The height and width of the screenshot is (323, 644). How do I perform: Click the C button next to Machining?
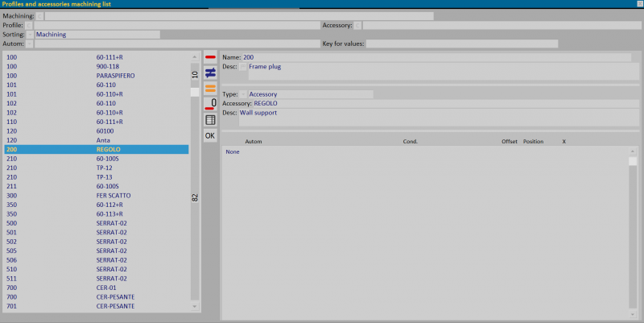pos(39,16)
